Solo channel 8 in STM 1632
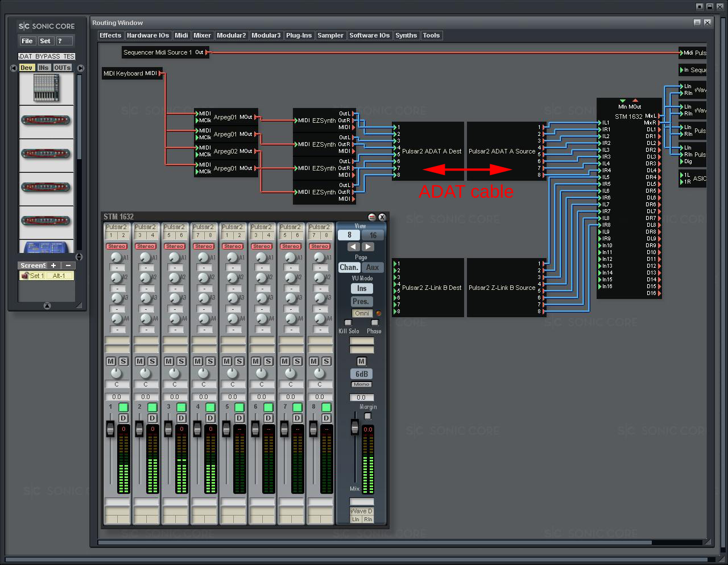The height and width of the screenshot is (565, 728). [326, 362]
